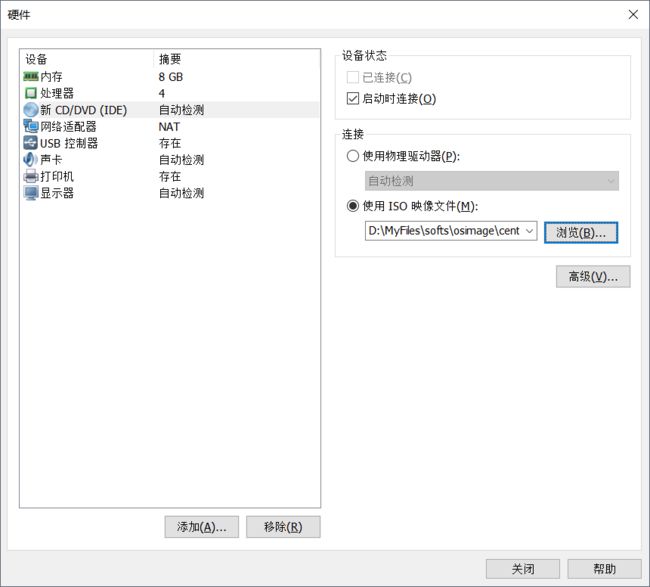Close the 硬件 dialog with X

pos(633,15)
